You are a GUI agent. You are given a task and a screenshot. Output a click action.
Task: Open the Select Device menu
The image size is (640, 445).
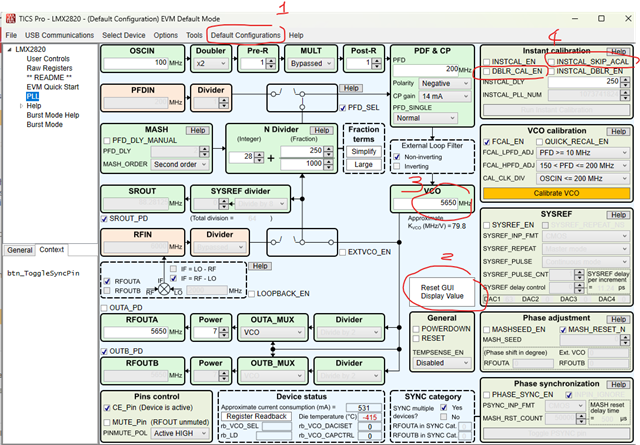(x=124, y=36)
